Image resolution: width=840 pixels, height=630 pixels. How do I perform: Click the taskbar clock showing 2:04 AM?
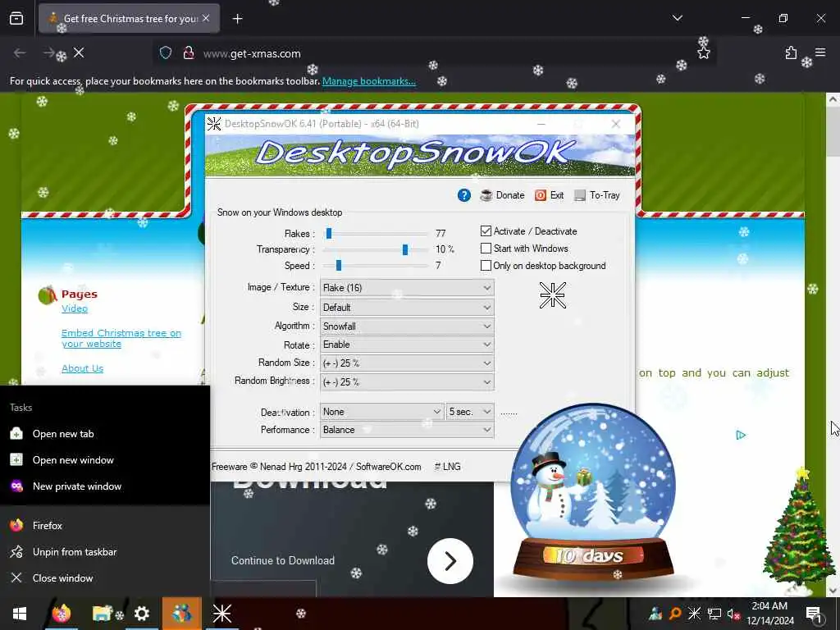[769, 614]
